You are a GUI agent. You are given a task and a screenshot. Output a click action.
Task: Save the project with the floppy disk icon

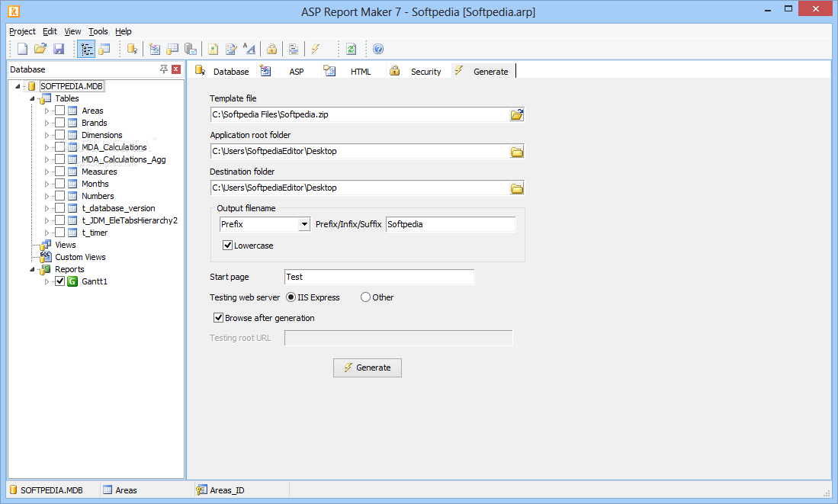coord(59,49)
